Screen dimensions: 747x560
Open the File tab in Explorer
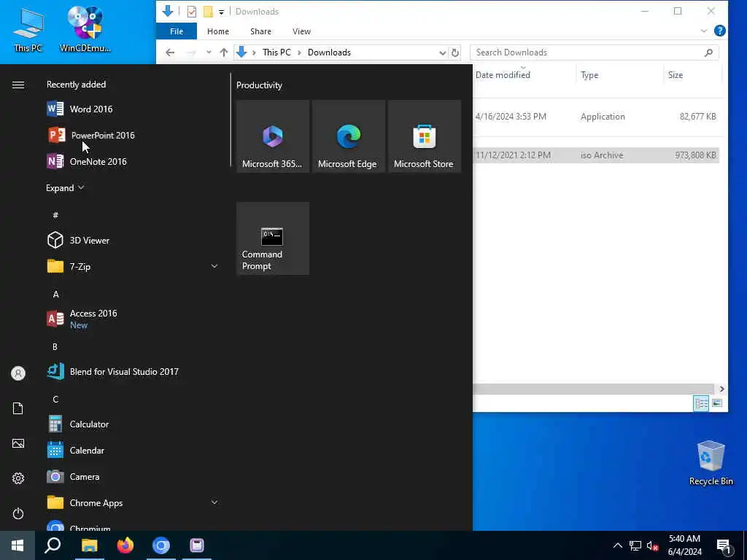(x=177, y=31)
